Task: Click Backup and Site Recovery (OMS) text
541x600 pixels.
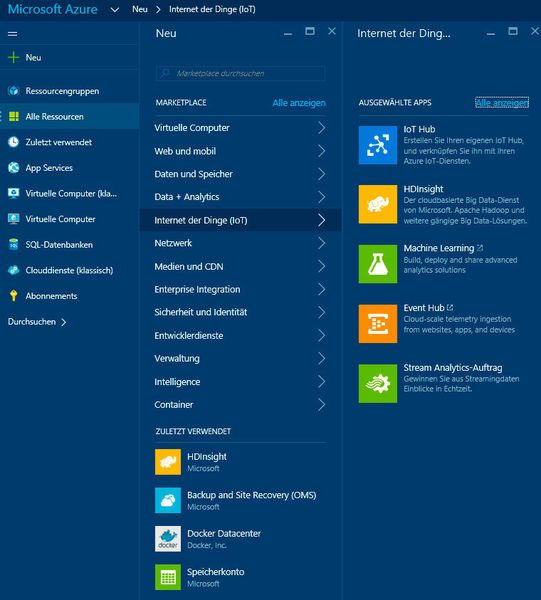Action: (x=251, y=495)
